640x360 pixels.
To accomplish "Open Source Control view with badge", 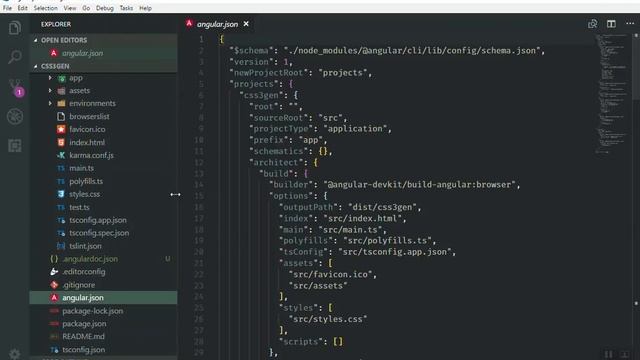I will click(x=16, y=88).
